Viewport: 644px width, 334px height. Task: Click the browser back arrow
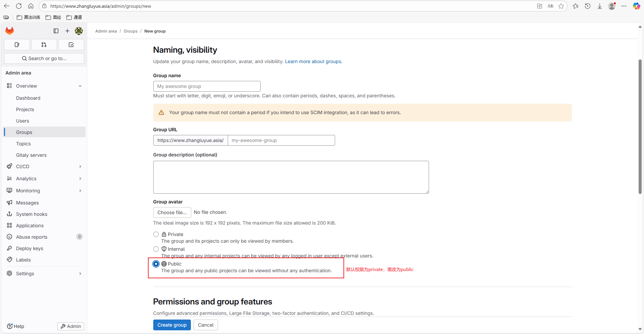click(x=7, y=6)
